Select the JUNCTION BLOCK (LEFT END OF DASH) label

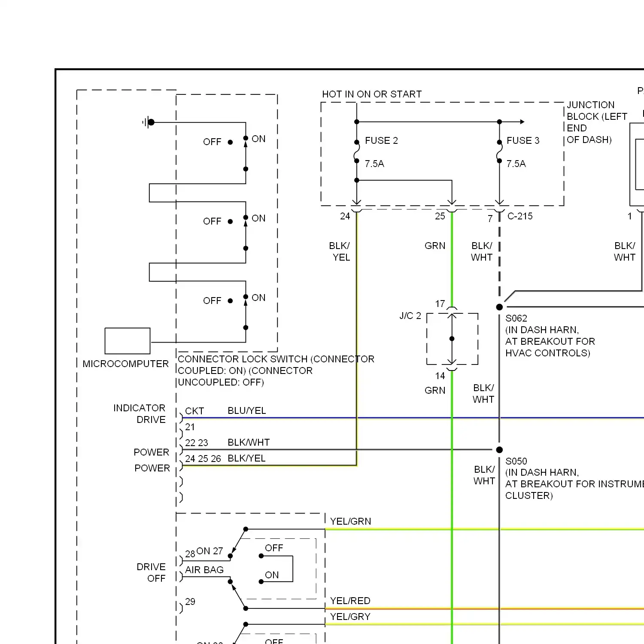click(597, 122)
